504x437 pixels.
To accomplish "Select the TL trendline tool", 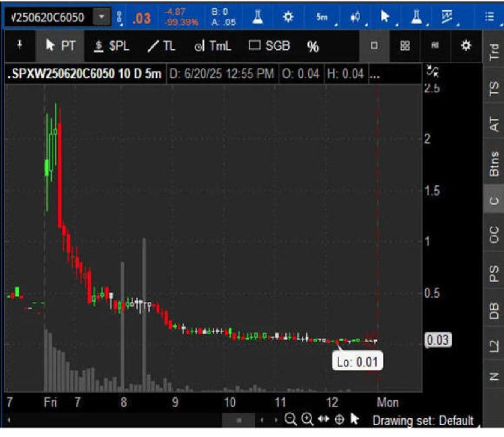I will tap(161, 46).
